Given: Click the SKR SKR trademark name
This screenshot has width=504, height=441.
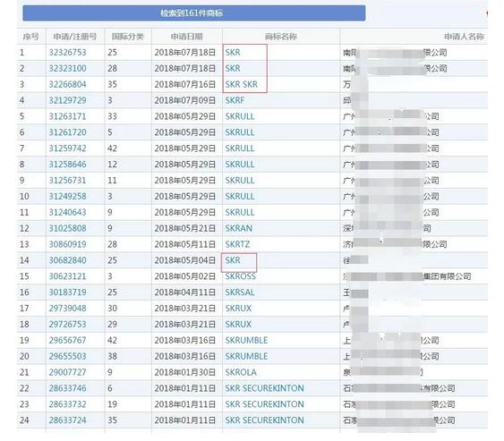Looking at the screenshot, I should click(242, 84).
